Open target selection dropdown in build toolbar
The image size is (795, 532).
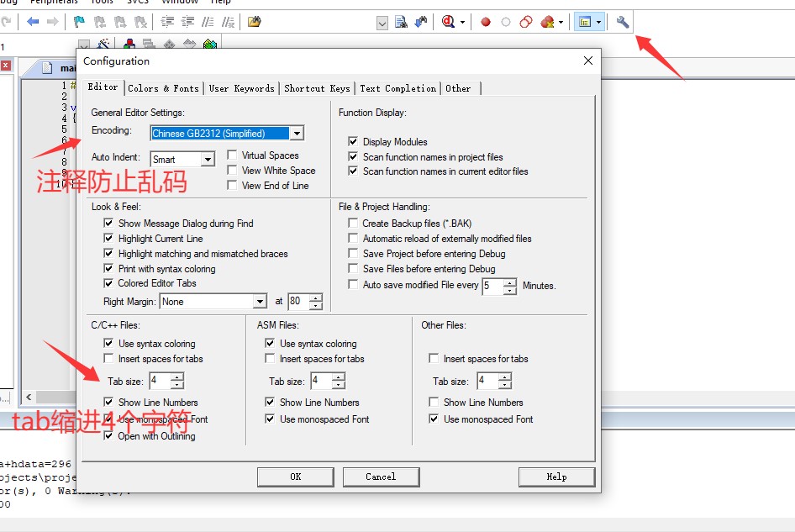[85, 45]
